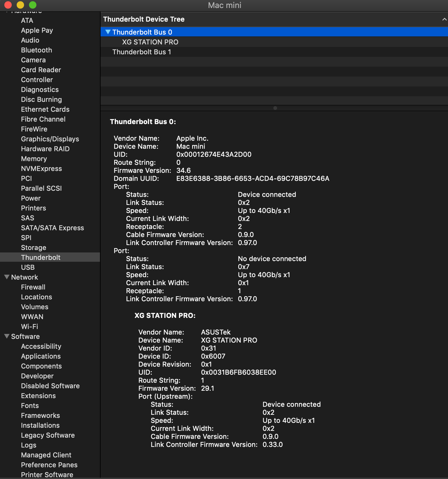The height and width of the screenshot is (479, 448).
Task: Click the Thunderbolt Device Tree column header
Action: 274,19
